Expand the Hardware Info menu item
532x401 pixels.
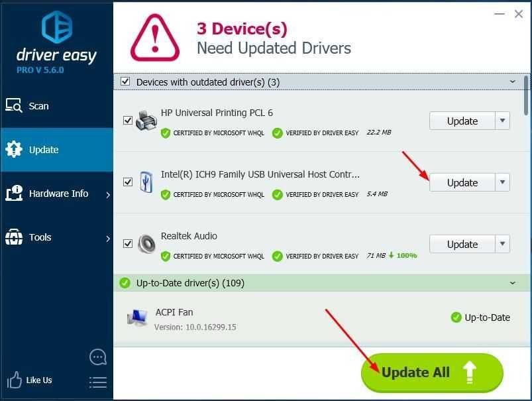pyautogui.click(x=57, y=194)
